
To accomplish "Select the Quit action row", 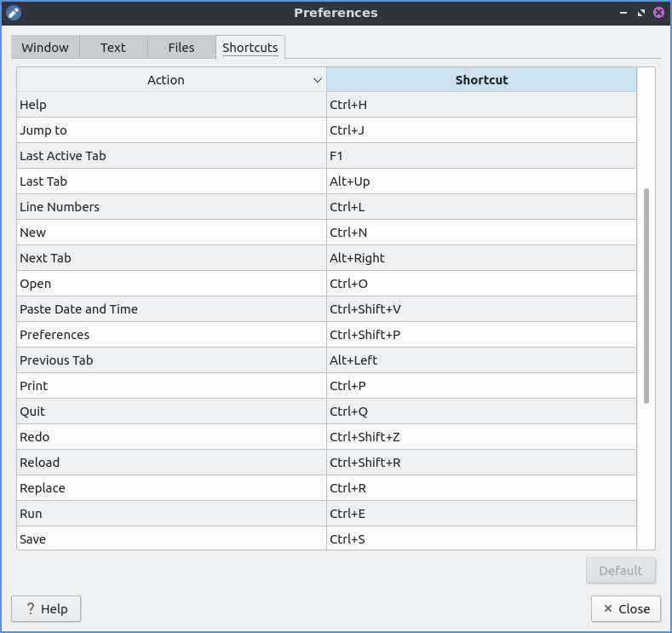I will point(170,411).
